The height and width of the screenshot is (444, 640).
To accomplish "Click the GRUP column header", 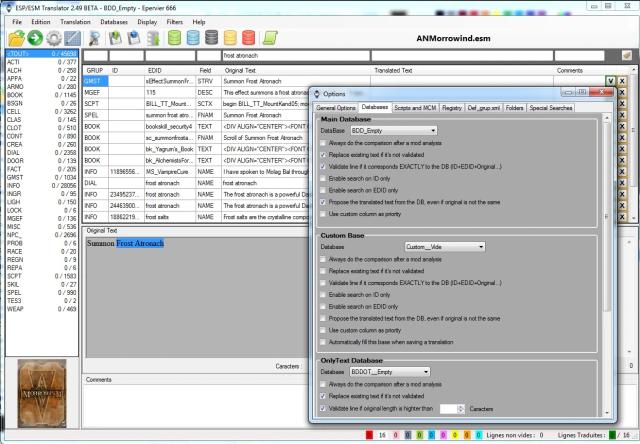I will (95, 71).
